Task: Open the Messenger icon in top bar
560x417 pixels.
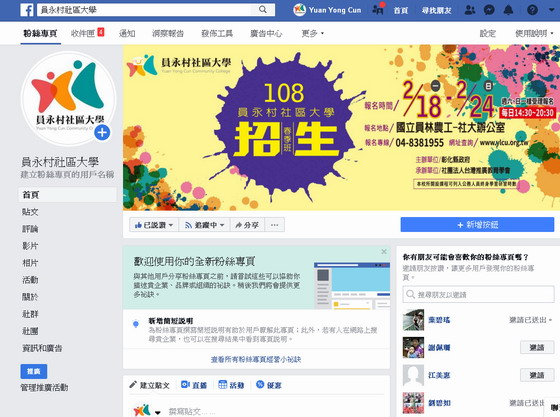Action: (489, 10)
